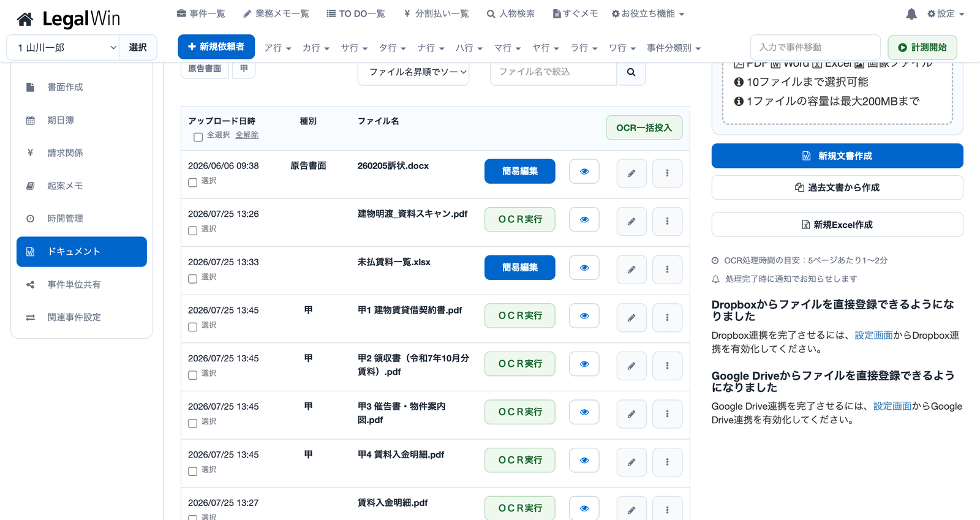Screen dimensions: 980x520
Task: Open 事件一覧 in the top menu
Action: 201,13
